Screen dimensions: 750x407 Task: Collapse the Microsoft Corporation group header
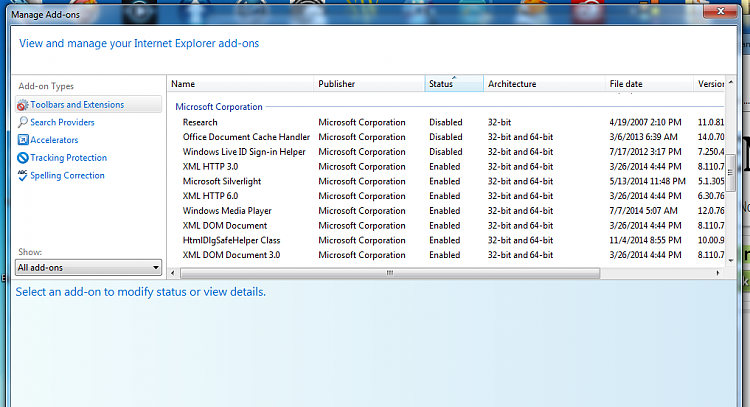pos(219,107)
